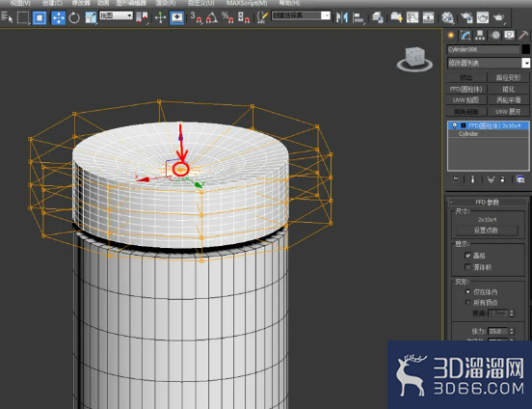
Task: Toggle the Spinner Snap icon
Action: tap(244, 17)
